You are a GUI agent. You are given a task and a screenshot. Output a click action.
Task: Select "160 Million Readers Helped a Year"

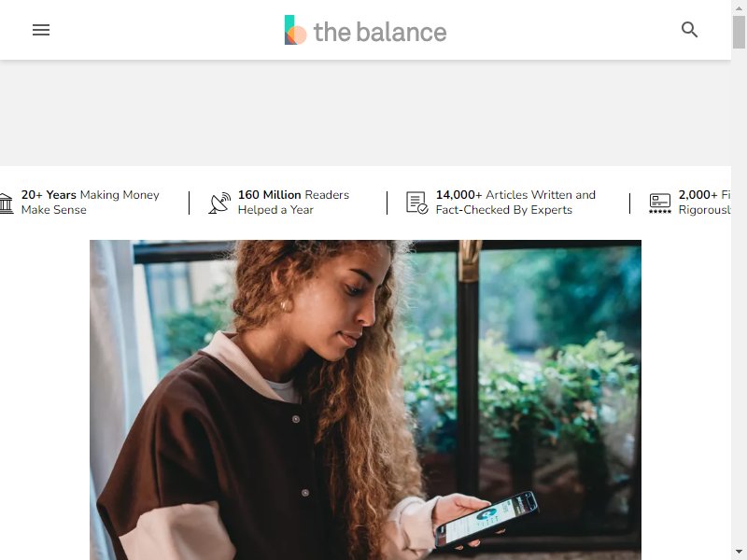(x=293, y=203)
